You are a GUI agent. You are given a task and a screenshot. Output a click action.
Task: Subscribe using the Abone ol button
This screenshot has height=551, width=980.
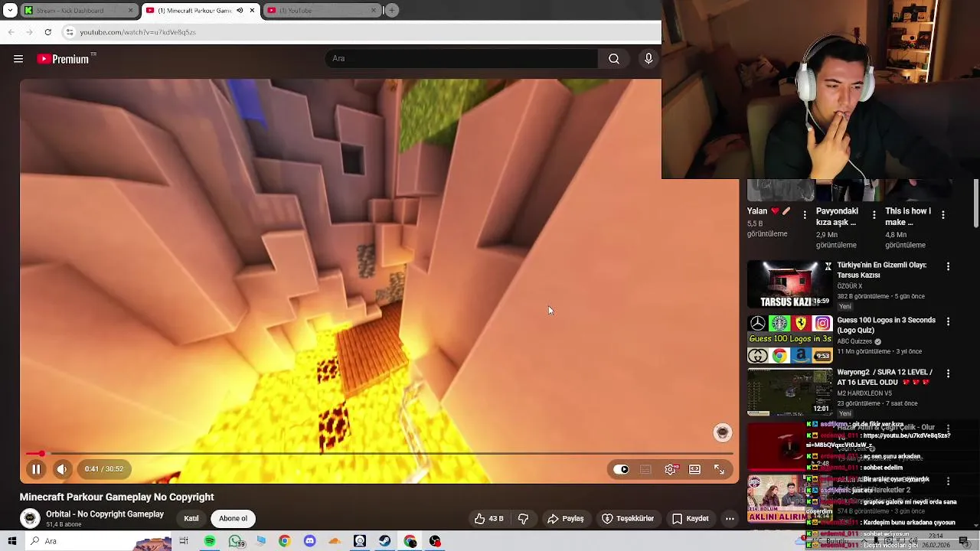coord(234,518)
